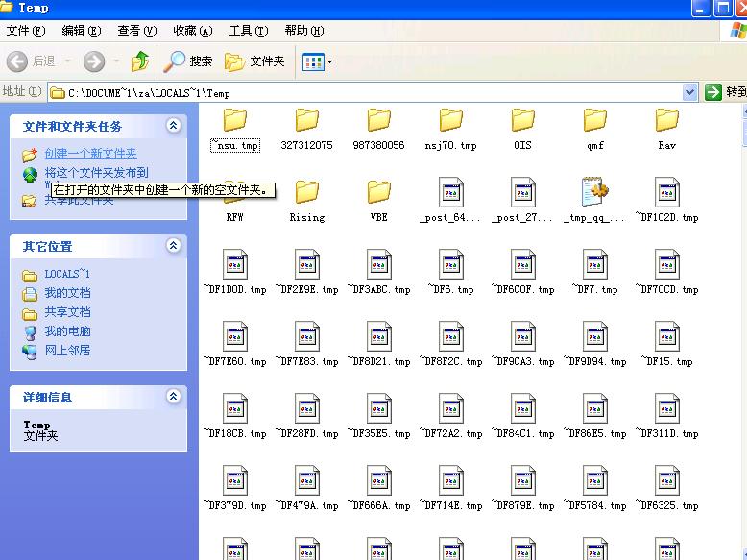Viewport: 747px width, 560px height.
Task: Select the ~DF15.tmp file
Action: point(667,345)
